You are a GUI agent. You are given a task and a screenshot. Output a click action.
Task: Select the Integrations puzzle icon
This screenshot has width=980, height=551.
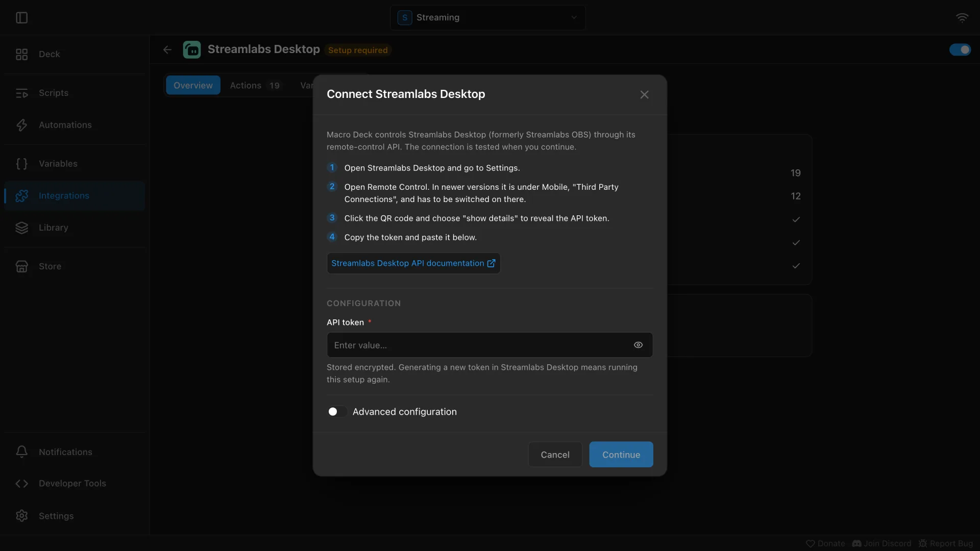[x=21, y=196]
